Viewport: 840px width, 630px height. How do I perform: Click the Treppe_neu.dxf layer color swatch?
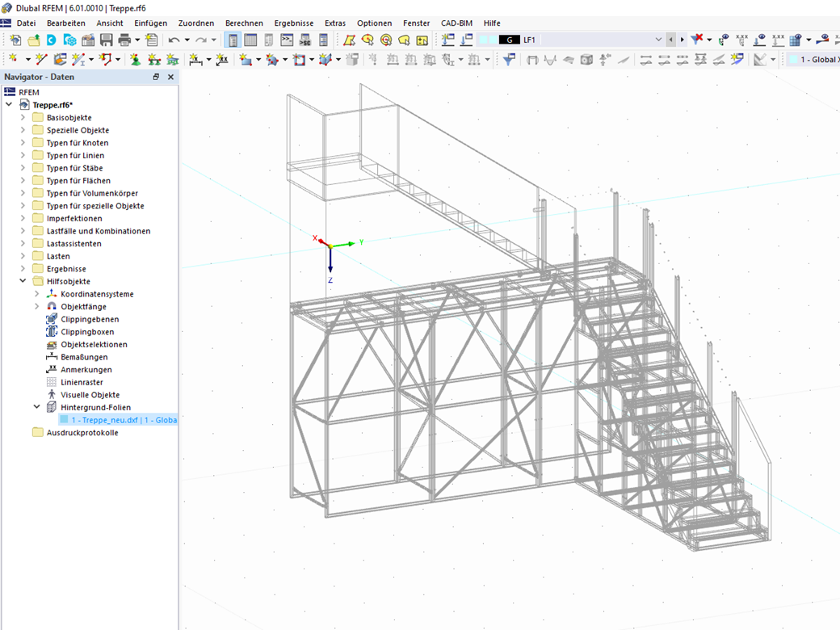coord(64,420)
